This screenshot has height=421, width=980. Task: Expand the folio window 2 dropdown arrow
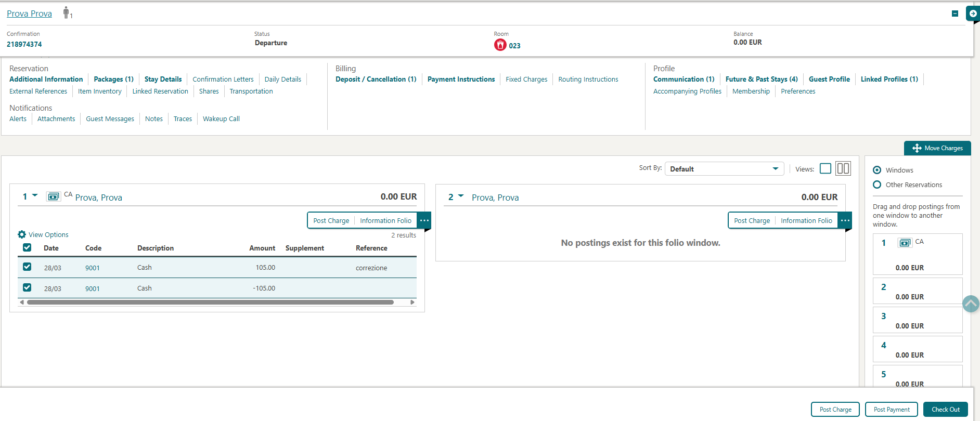[461, 196]
